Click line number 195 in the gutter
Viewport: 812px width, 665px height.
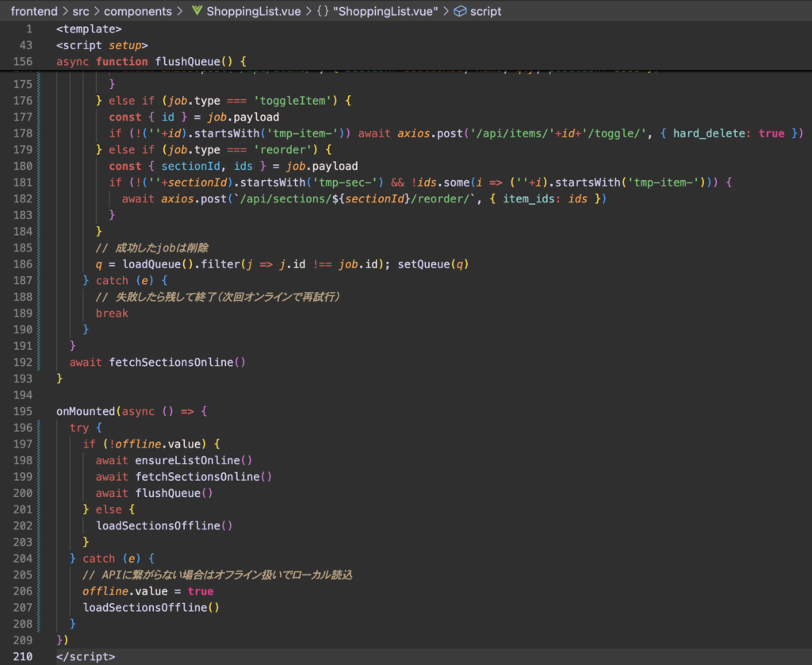(23, 411)
